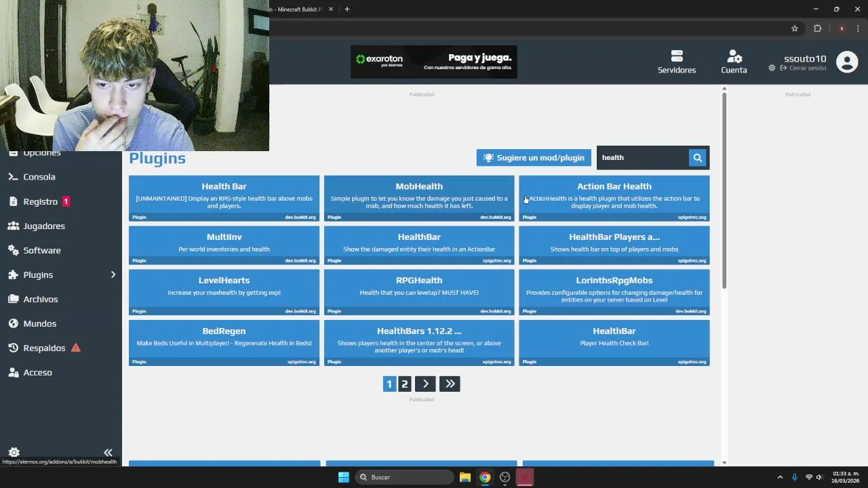868x488 pixels.
Task: Open the Mundos menu item
Action: (61, 323)
